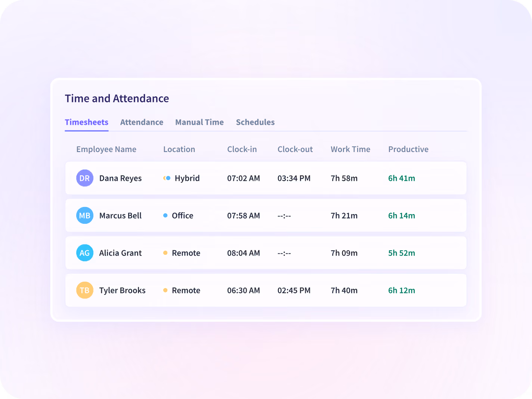The width and height of the screenshot is (532, 399).
Task: Click the 7h 21m work time
Action: tap(344, 216)
